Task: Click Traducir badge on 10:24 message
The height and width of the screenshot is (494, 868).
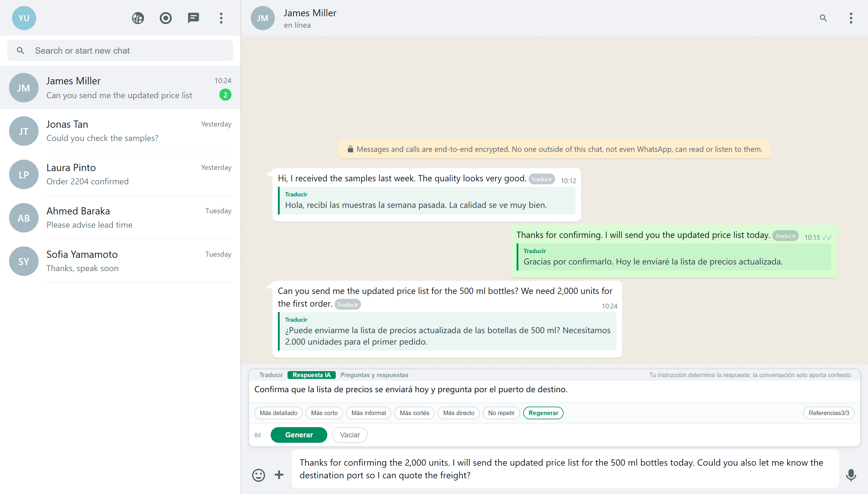Action: [348, 304]
